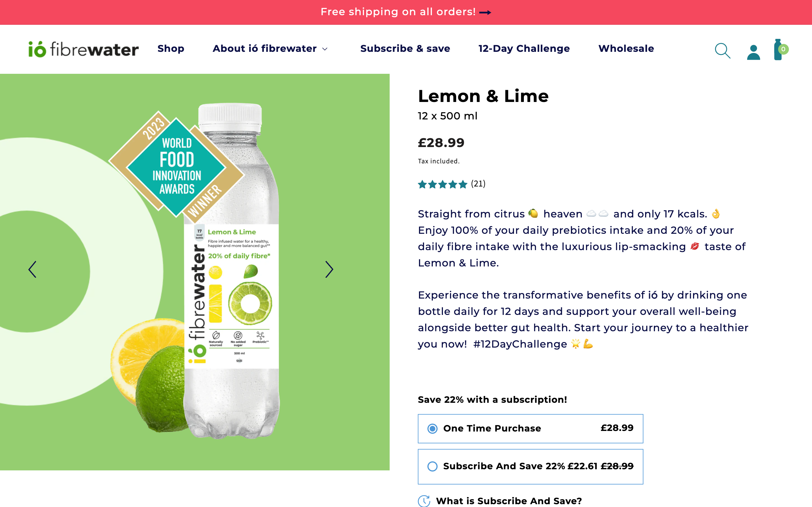Show the next product image

pyautogui.click(x=329, y=269)
